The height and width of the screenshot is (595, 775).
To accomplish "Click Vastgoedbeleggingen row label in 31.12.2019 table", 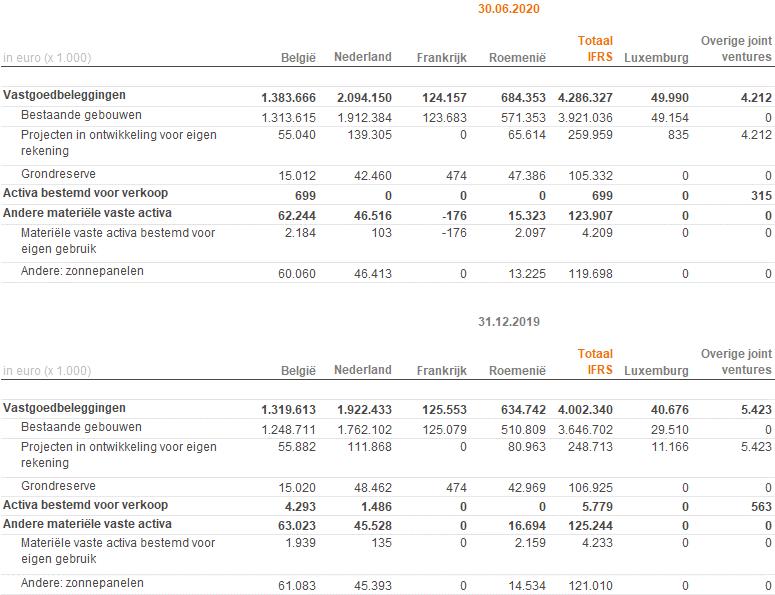I will click(x=64, y=408).
